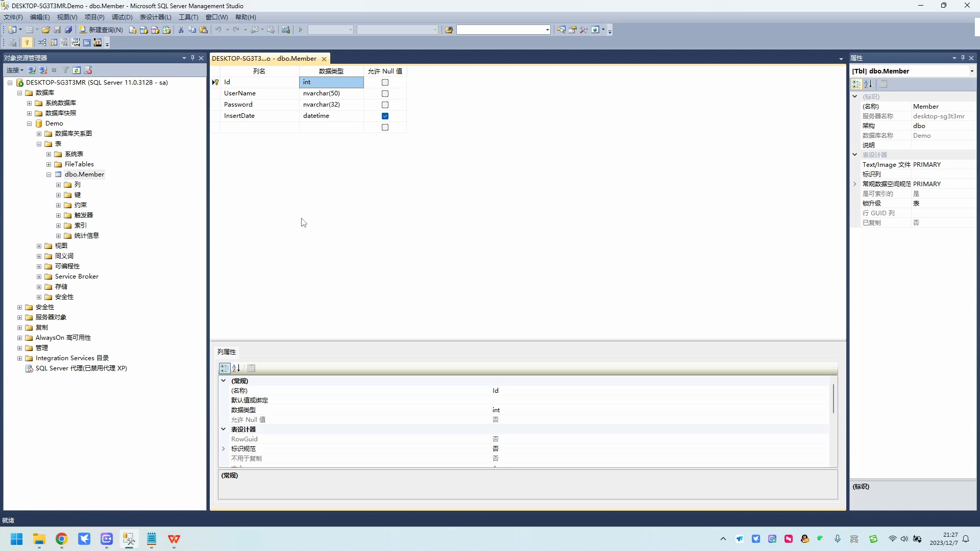Allow Null values for UserName column

click(x=385, y=93)
